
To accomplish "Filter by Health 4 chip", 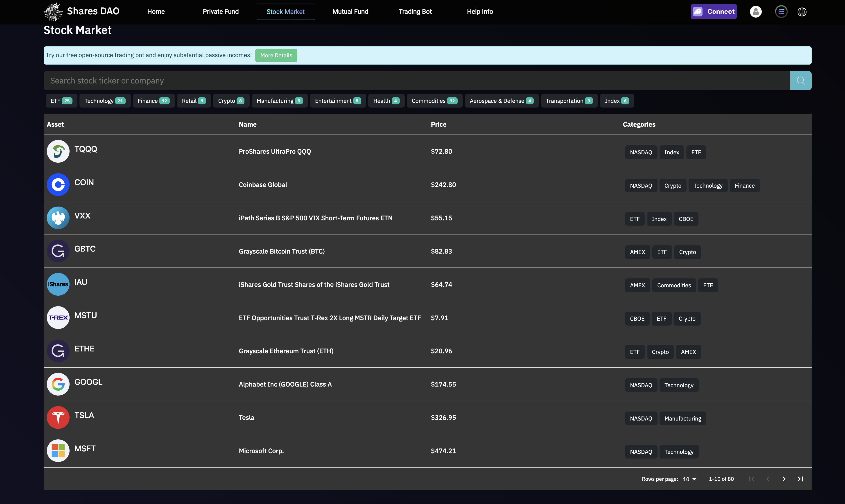I will 386,101.
